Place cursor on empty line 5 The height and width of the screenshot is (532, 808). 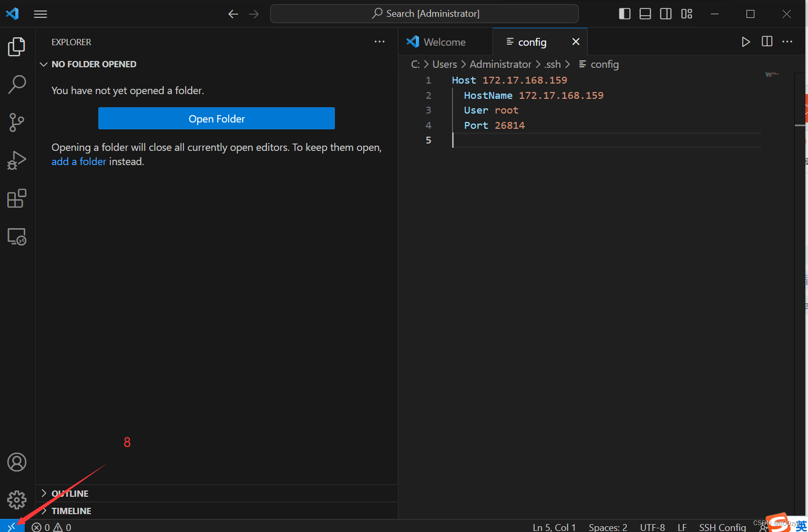(x=606, y=140)
